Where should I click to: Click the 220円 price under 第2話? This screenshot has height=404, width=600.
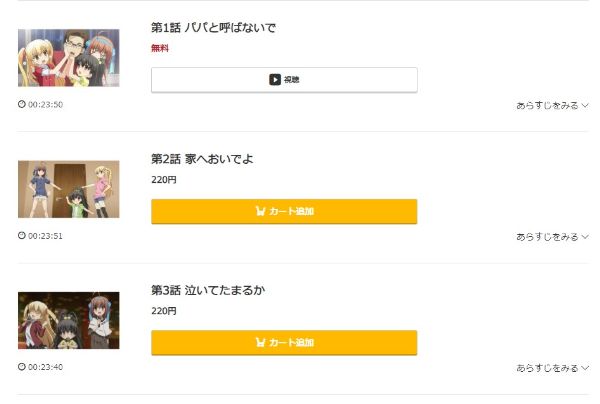(x=164, y=180)
